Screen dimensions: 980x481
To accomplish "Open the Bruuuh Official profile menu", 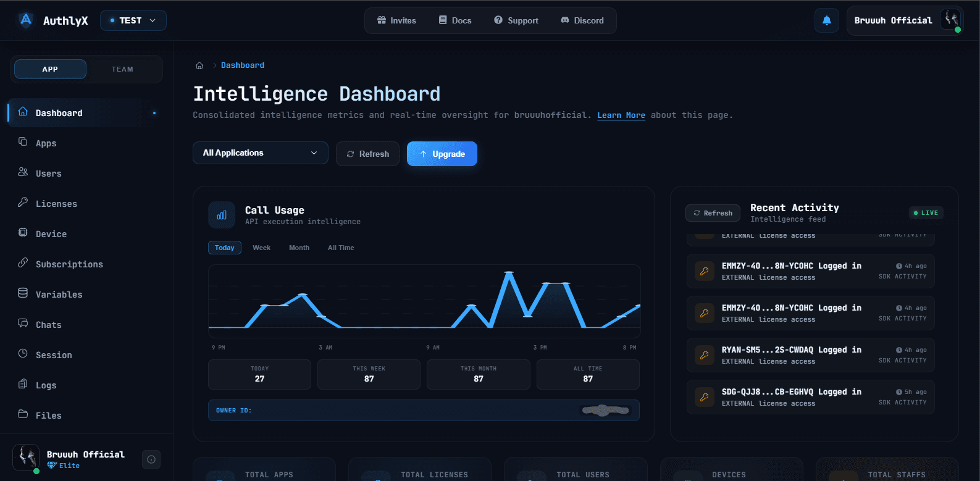I will [905, 20].
